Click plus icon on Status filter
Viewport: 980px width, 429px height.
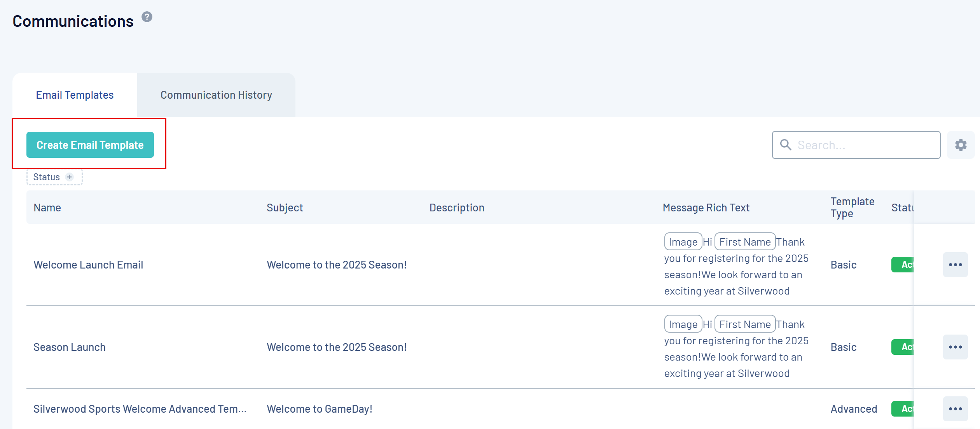click(70, 177)
